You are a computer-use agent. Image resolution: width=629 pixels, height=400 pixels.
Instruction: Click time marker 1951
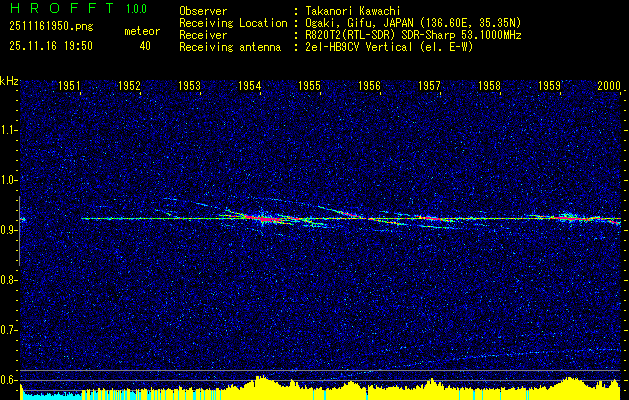[69, 85]
